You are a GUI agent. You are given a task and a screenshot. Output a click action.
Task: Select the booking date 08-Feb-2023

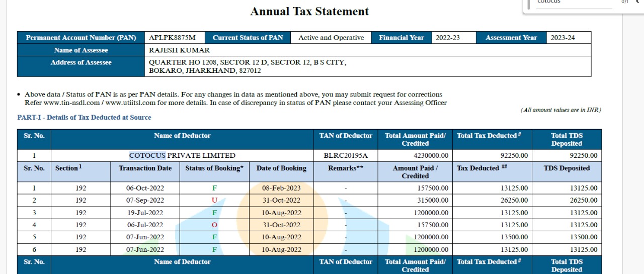pyautogui.click(x=281, y=188)
